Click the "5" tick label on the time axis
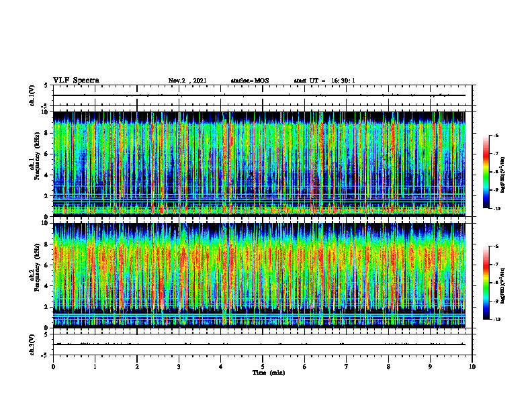 pyautogui.click(x=263, y=367)
